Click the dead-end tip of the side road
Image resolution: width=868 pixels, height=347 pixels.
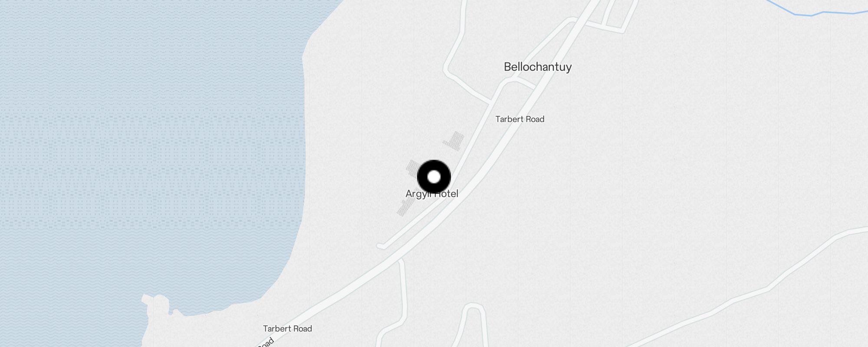[x=381, y=246]
